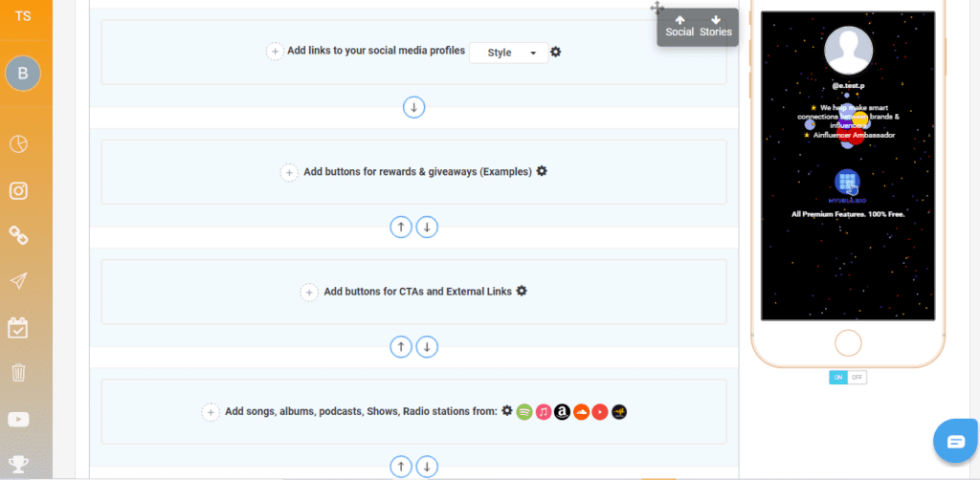Move CTAs and External Links section down
This screenshot has height=480, width=980.
(427, 346)
